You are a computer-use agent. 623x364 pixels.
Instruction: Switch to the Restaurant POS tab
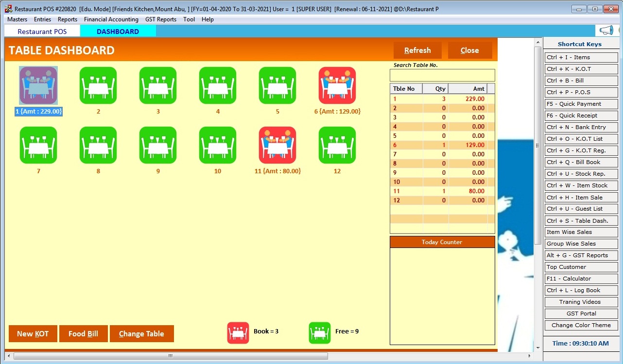pyautogui.click(x=42, y=30)
